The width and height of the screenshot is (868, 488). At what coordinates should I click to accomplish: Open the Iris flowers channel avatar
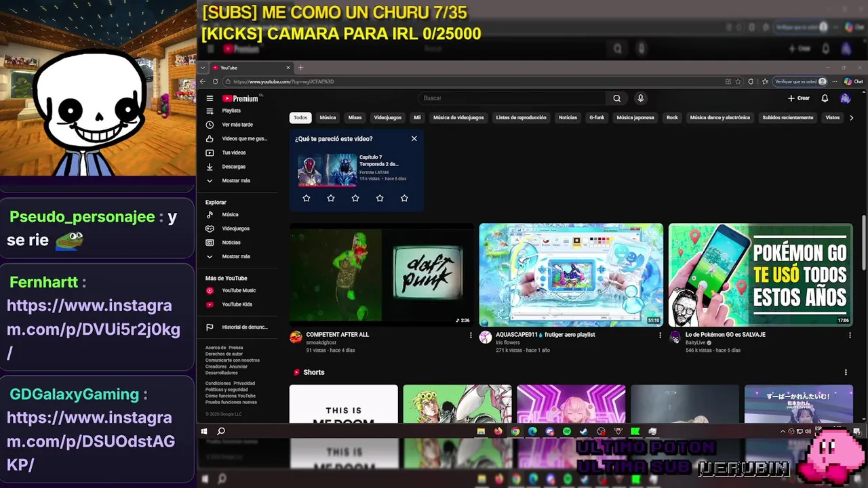[486, 337]
